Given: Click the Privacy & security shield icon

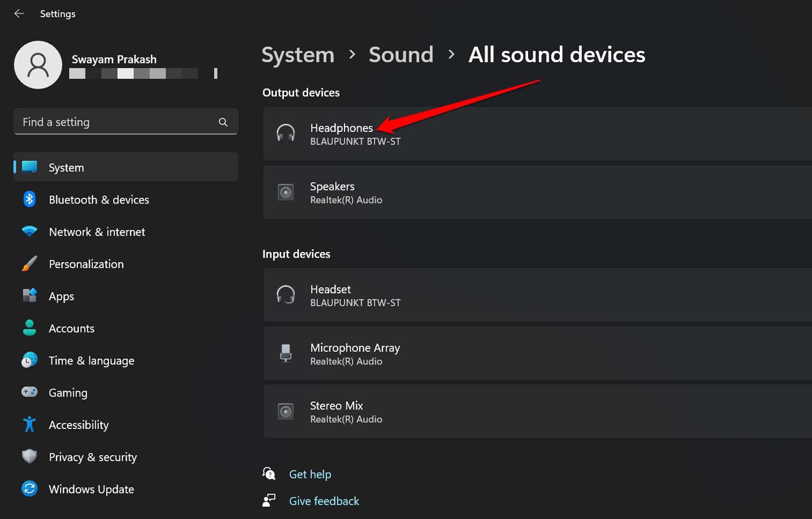Looking at the screenshot, I should coord(29,456).
